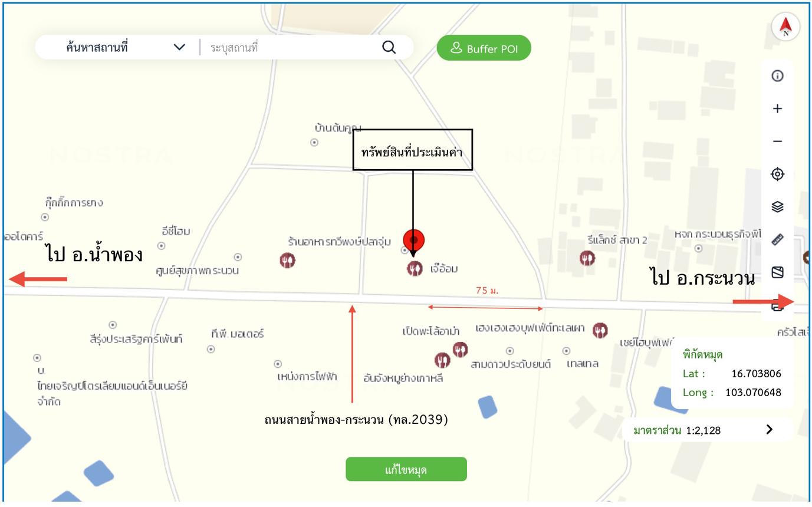Click the เจ๊อ้อม restaurant marker
812x507 pixels.
[415, 269]
